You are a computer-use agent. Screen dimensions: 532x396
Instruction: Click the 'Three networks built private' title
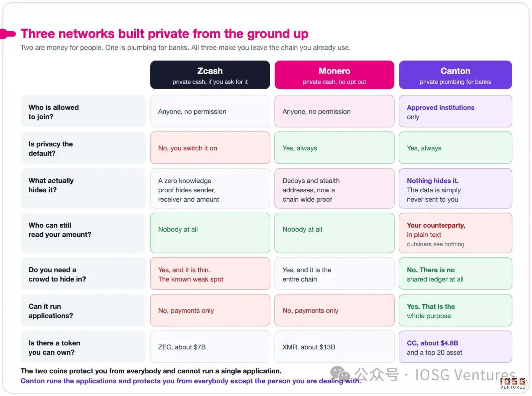tap(165, 34)
